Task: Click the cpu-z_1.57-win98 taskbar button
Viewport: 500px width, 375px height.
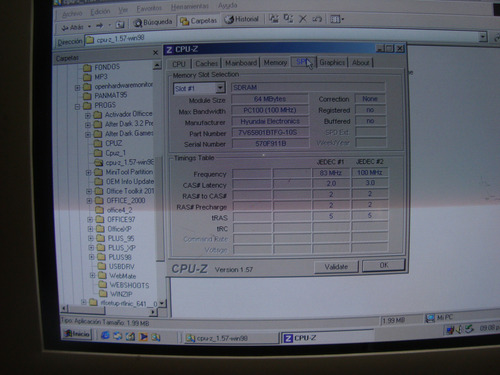Action: pos(231,338)
